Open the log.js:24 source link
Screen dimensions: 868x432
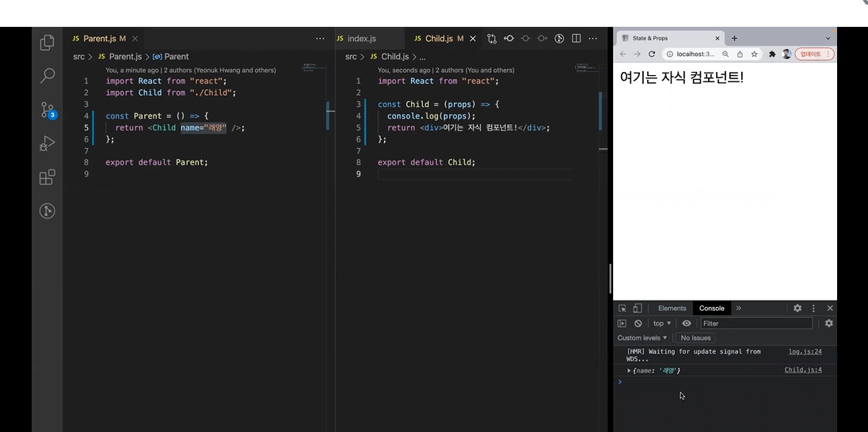coord(805,351)
